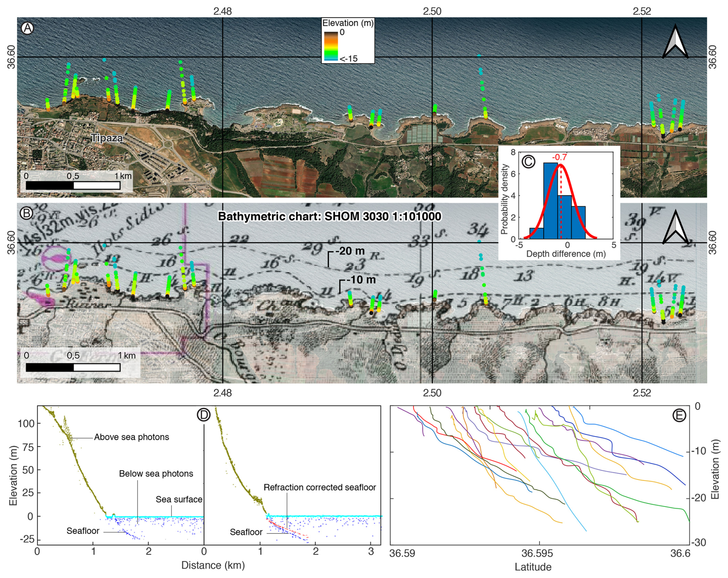Viewport: 728px width, 578px height.
Task: Click the black-and-white scale bar in panel A
Action: pos(73,186)
